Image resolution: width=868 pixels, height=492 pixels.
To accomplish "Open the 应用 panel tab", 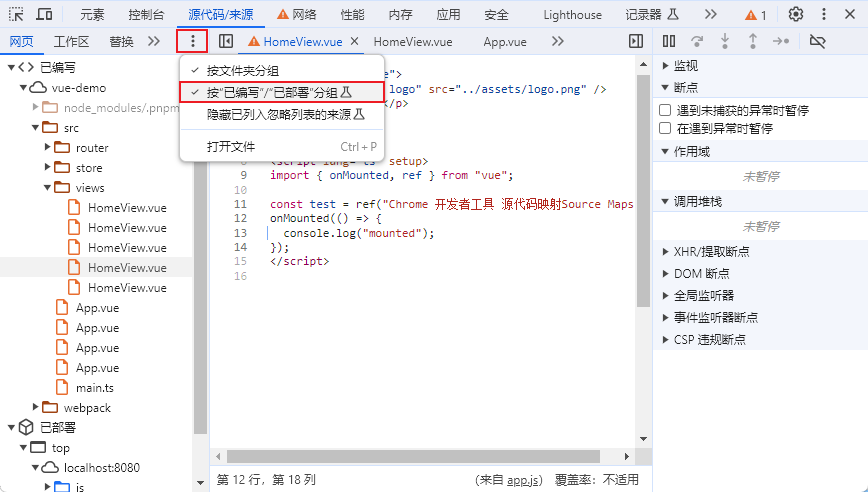I will click(448, 14).
